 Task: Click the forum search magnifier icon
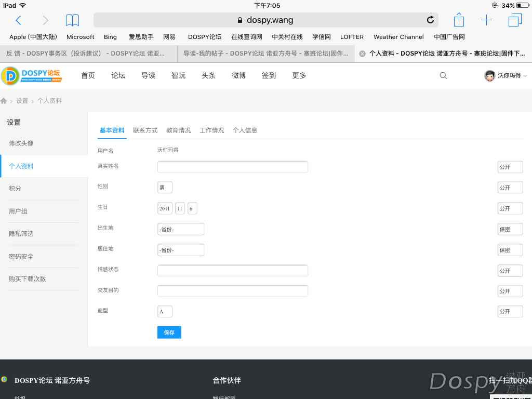point(443,75)
